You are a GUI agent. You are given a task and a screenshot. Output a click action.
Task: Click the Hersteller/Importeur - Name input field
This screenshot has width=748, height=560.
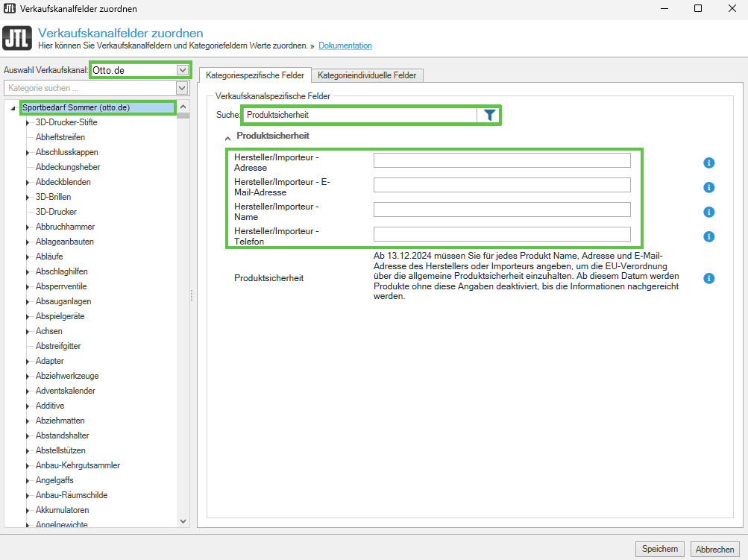pos(501,210)
